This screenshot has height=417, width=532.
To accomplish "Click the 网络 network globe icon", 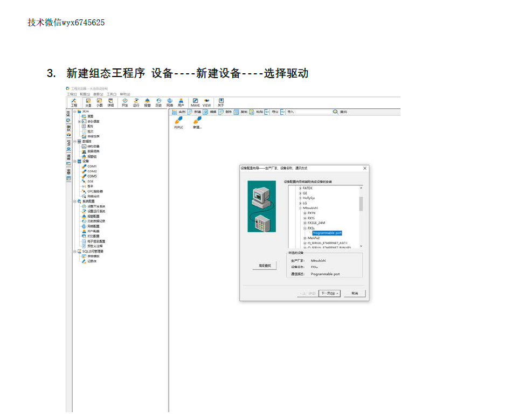I will [170, 101].
